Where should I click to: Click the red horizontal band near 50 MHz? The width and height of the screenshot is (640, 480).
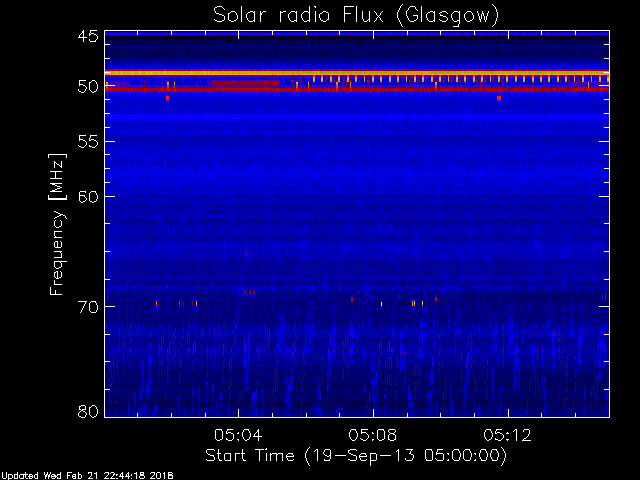[x=357, y=89]
